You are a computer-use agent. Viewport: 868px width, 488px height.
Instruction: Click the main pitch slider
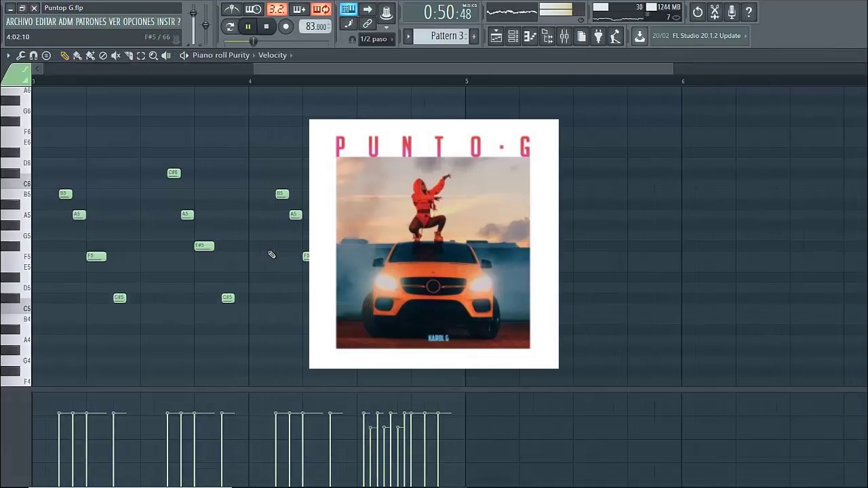point(205,24)
